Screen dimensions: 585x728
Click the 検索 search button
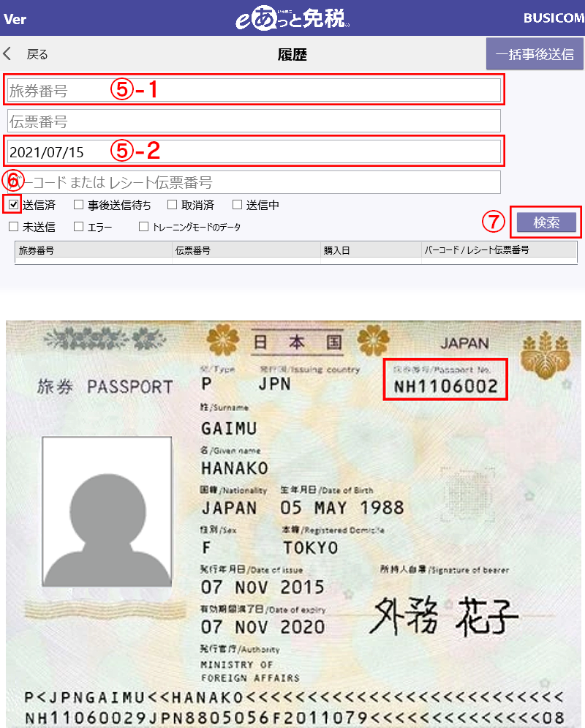pos(546,222)
